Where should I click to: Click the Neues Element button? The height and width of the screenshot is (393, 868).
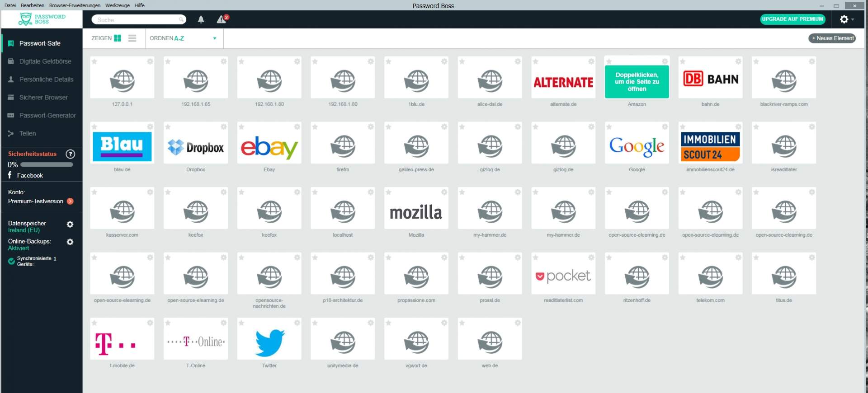point(832,38)
